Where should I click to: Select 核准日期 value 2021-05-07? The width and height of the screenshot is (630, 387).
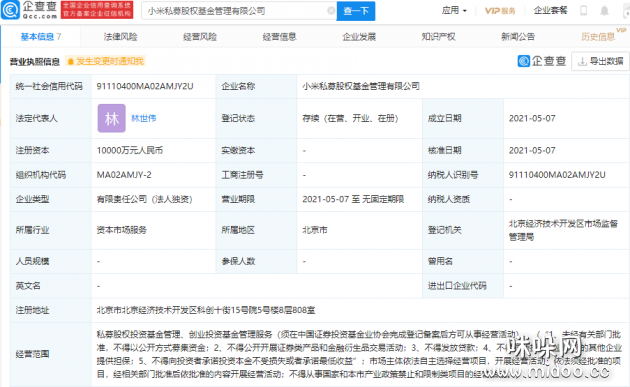[532, 150]
